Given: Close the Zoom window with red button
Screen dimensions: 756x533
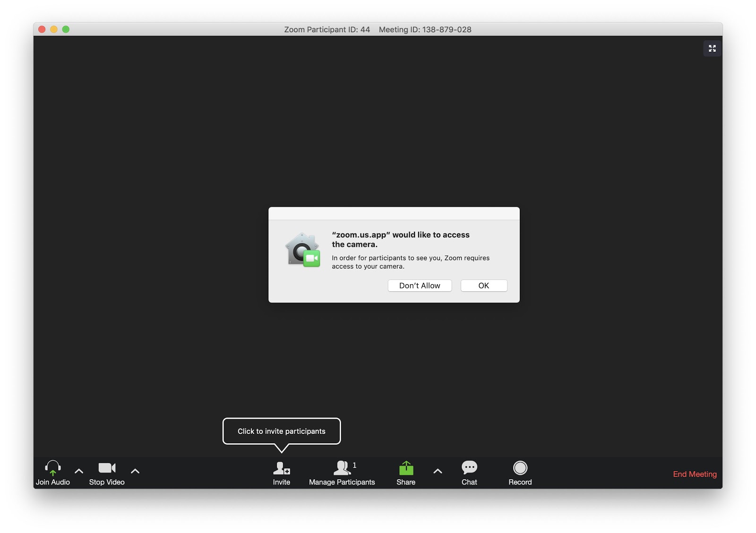Looking at the screenshot, I should 42,29.
